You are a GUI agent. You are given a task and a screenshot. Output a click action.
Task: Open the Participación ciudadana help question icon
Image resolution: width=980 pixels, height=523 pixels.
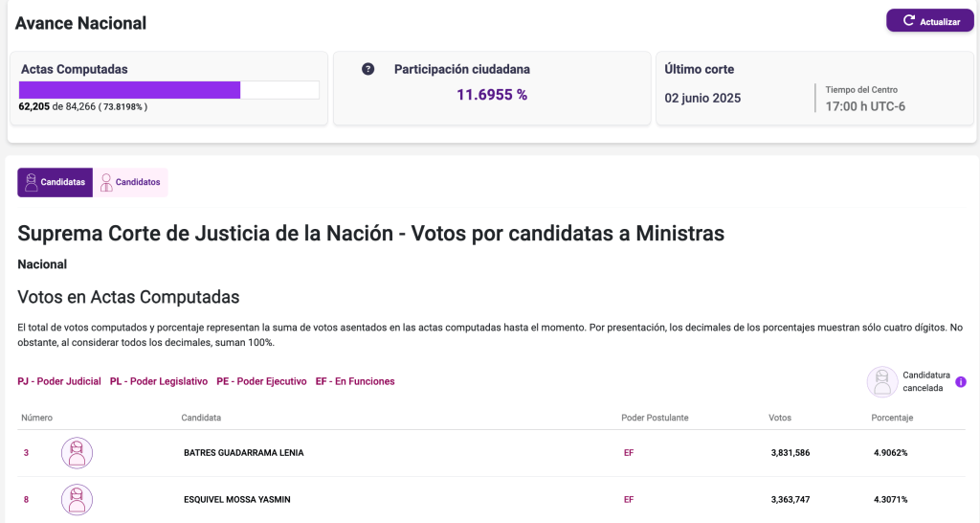click(368, 69)
